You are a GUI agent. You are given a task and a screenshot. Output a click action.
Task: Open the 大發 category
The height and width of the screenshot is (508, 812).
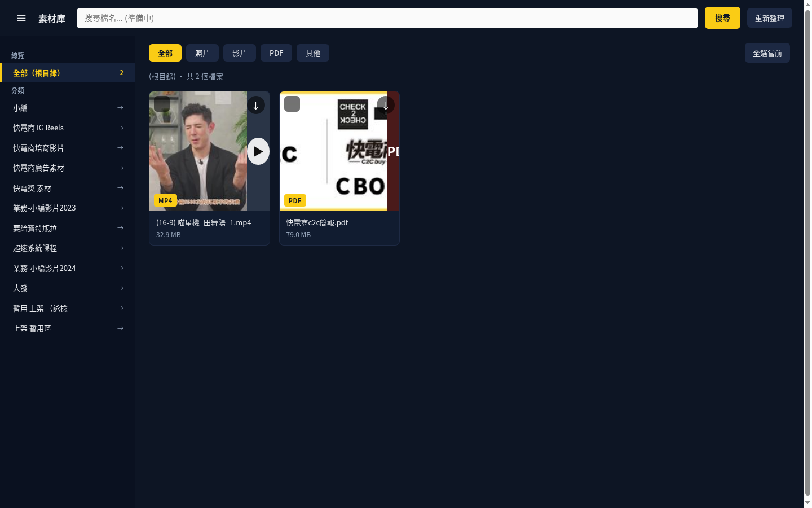pyautogui.click(x=68, y=288)
